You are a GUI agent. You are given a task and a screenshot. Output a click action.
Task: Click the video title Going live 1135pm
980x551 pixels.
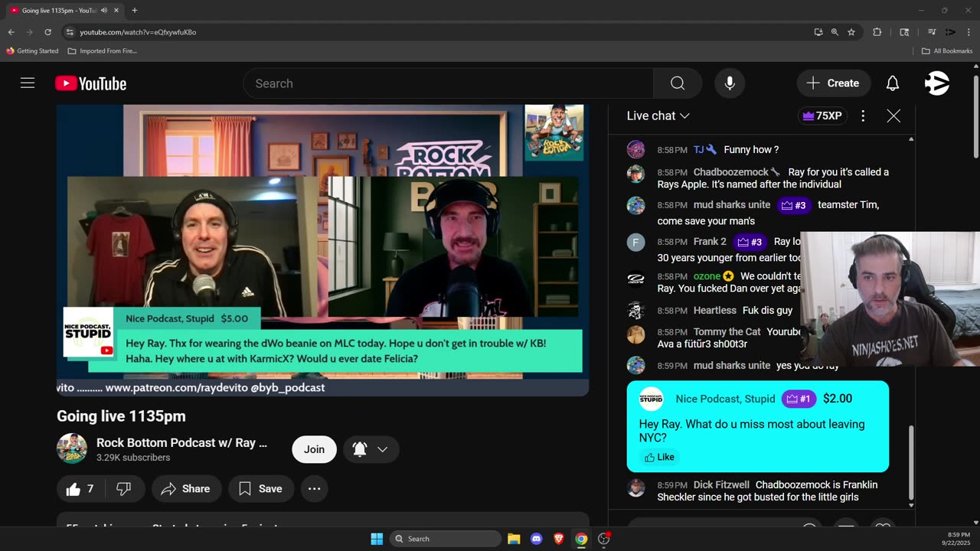tap(121, 416)
